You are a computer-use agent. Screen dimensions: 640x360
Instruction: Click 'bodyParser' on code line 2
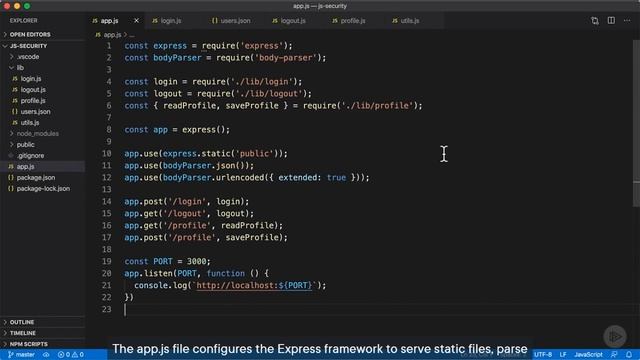click(x=177, y=58)
